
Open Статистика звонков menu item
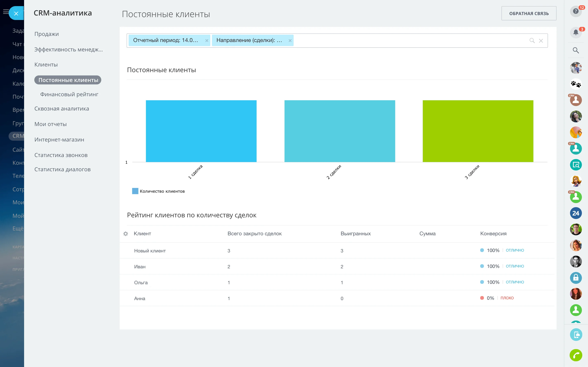pos(61,155)
